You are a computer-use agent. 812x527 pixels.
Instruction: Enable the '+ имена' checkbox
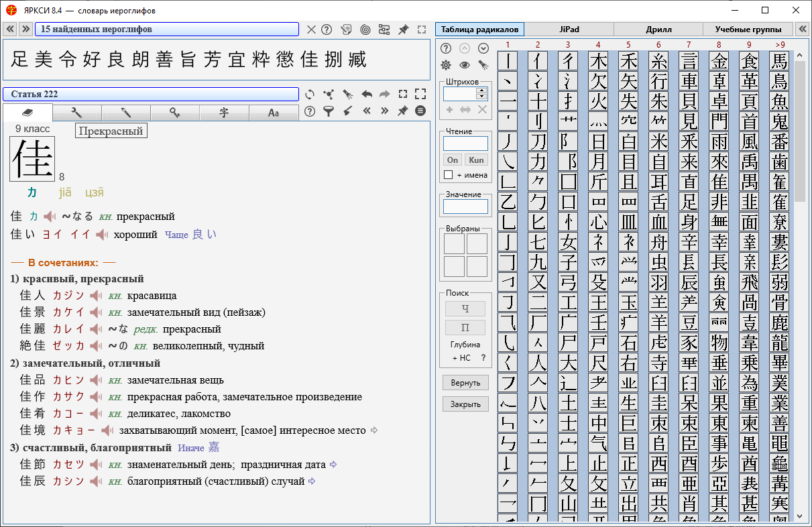coord(448,175)
